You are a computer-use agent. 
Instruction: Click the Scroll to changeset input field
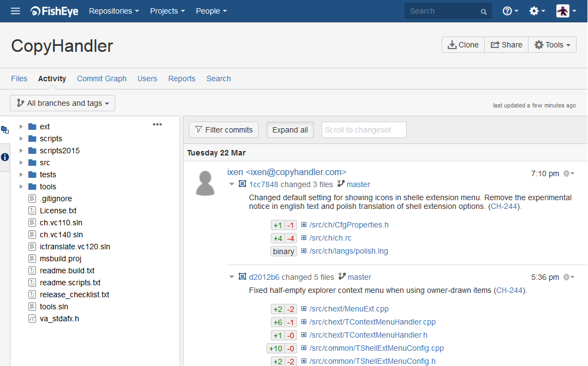364,130
